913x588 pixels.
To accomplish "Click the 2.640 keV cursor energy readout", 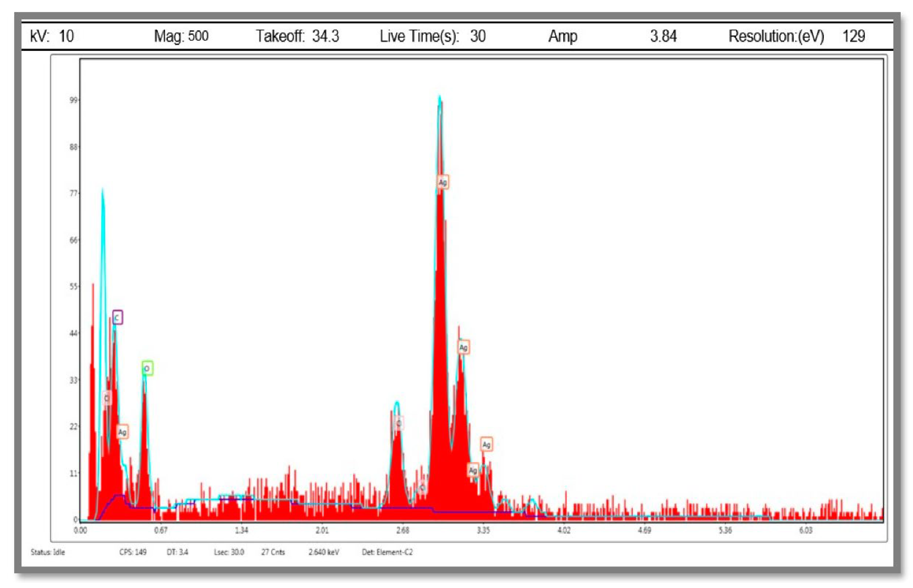I will (x=324, y=552).
